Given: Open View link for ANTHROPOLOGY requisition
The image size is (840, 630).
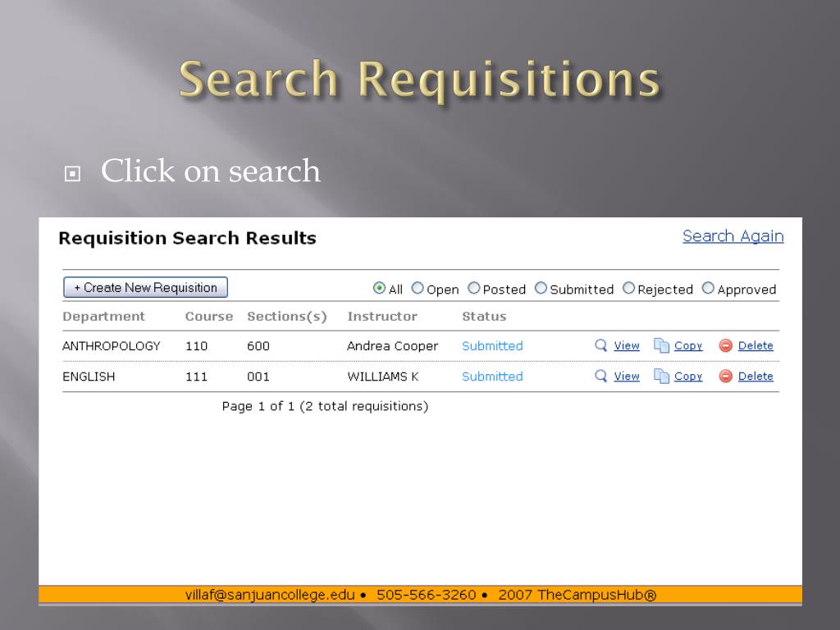Looking at the screenshot, I should (626, 345).
